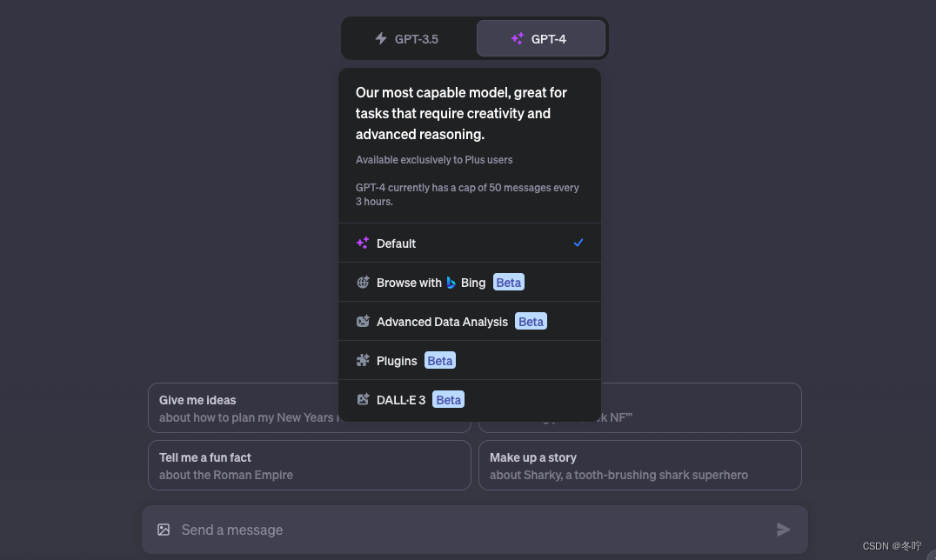The height and width of the screenshot is (560, 936).
Task: Click the GPT-4 message cap notice text
Action: tap(467, 195)
